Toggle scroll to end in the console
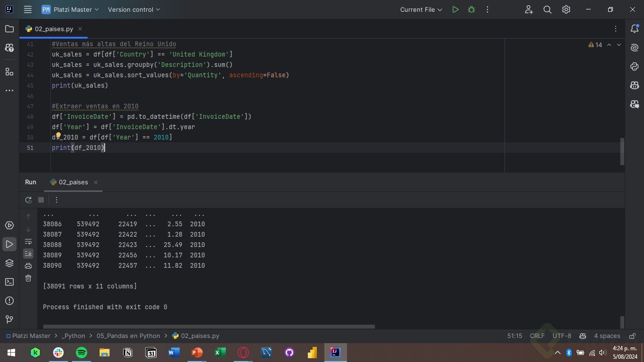The image size is (644, 362). point(28,254)
